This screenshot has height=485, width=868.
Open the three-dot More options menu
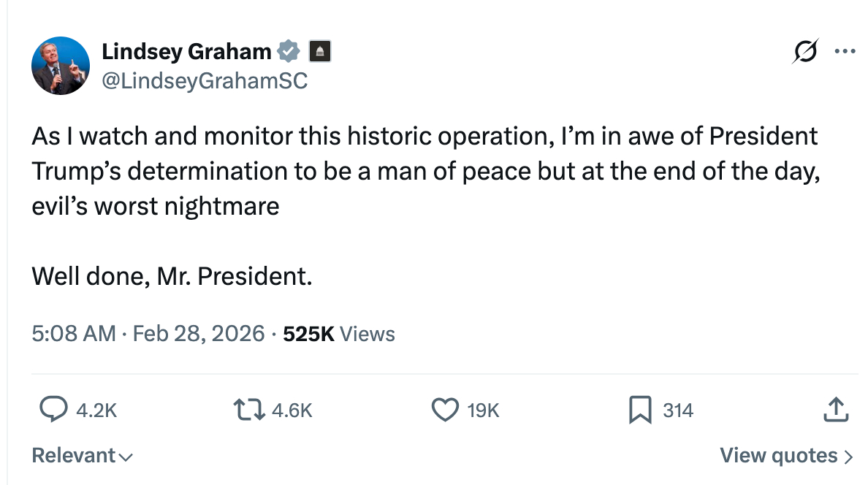845,52
